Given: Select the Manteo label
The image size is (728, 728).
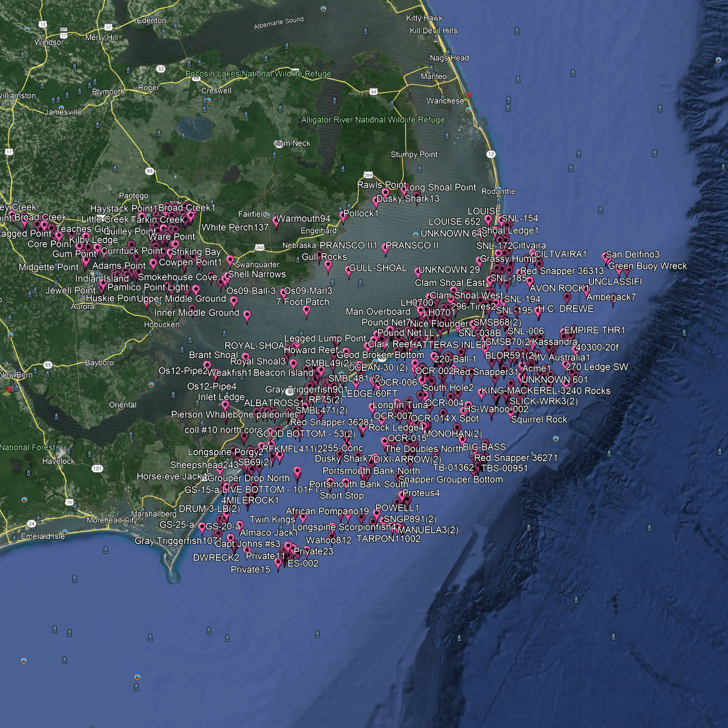Looking at the screenshot, I should [x=434, y=77].
